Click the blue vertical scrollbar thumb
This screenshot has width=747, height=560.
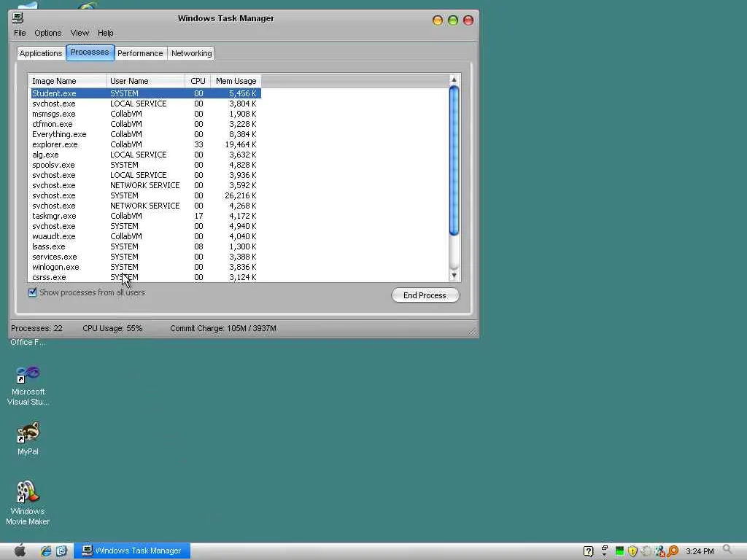(x=454, y=160)
